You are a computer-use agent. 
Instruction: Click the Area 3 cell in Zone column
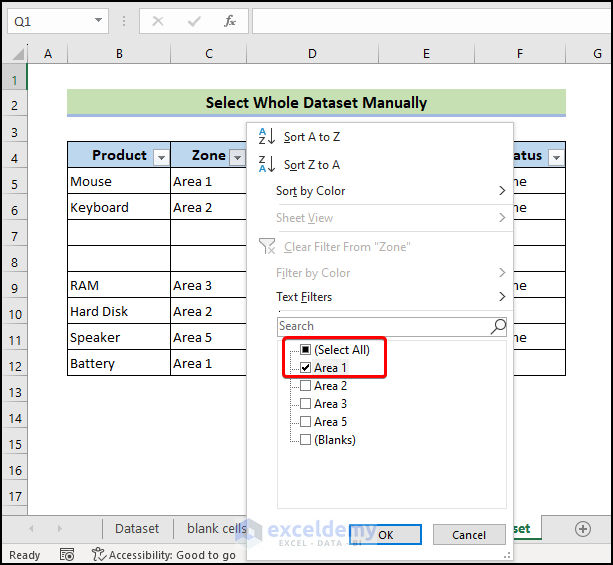(209, 285)
